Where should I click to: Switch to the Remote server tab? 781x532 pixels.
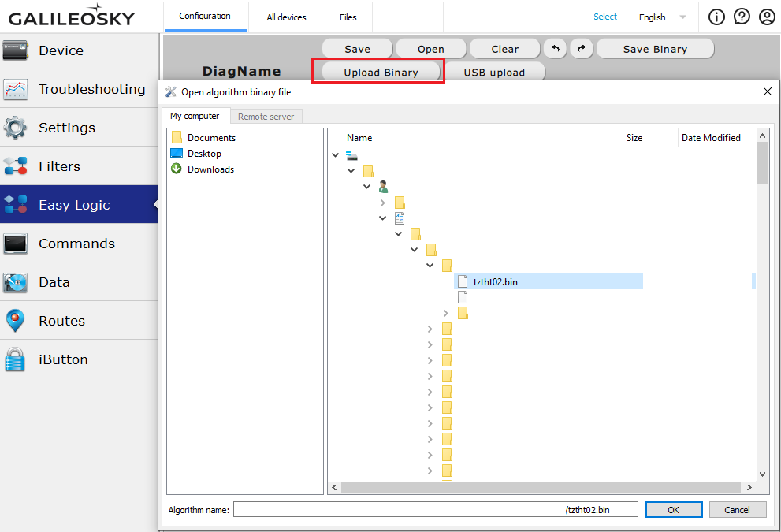point(266,117)
